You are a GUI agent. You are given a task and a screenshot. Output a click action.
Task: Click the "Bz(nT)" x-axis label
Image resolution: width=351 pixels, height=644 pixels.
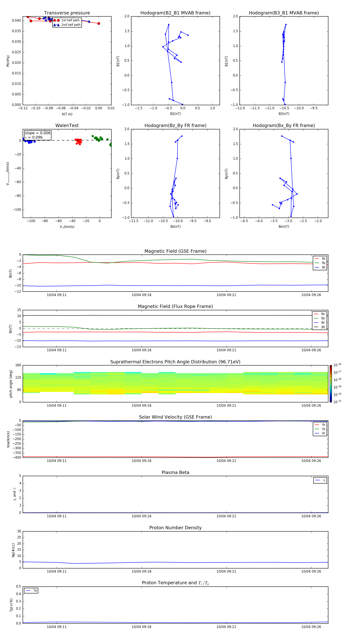click(175, 227)
